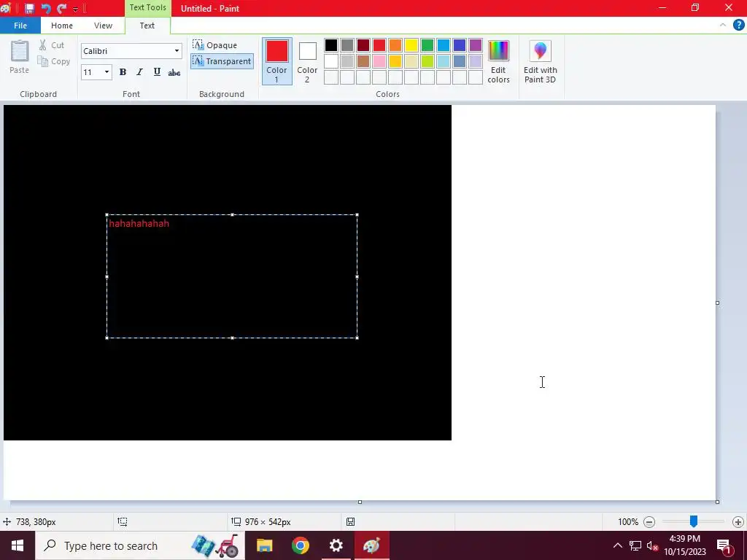Pick the green color swatch

click(x=427, y=45)
